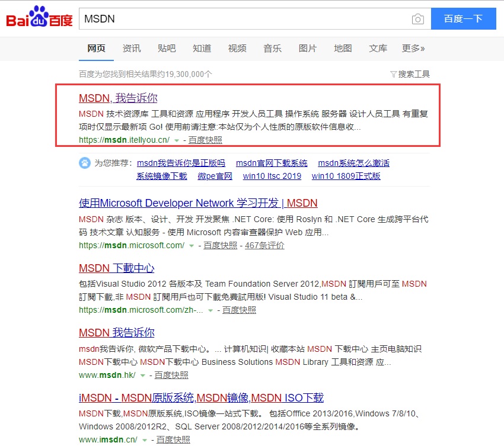
Task: Expand dropdown arrow beside www.imsdn.cn/
Action: (145, 440)
